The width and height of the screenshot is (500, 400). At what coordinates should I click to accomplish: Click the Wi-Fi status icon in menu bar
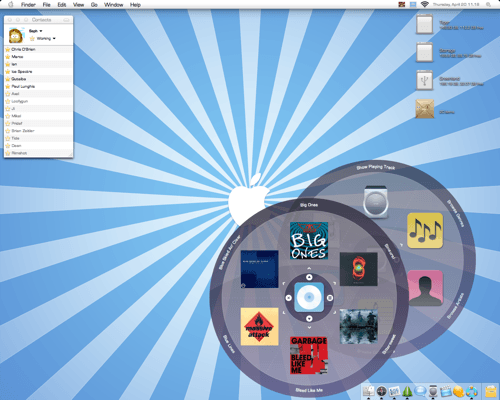tap(424, 4)
